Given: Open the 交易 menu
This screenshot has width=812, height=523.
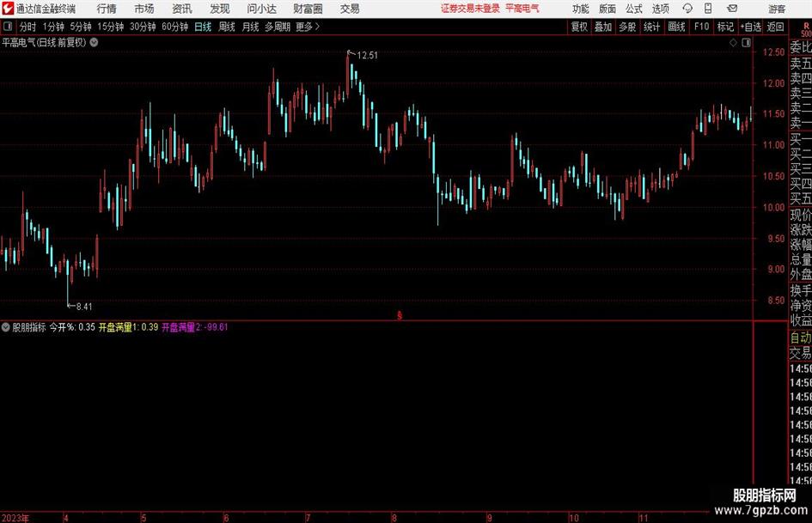Looking at the screenshot, I should click(x=350, y=9).
